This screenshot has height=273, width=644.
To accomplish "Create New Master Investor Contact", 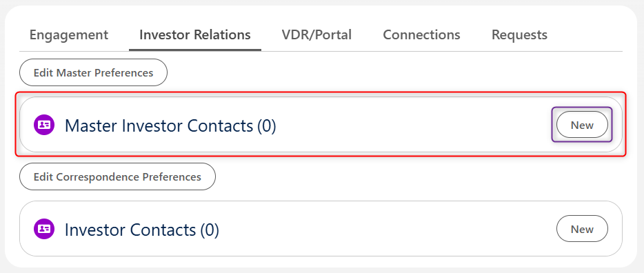I will click(x=582, y=125).
